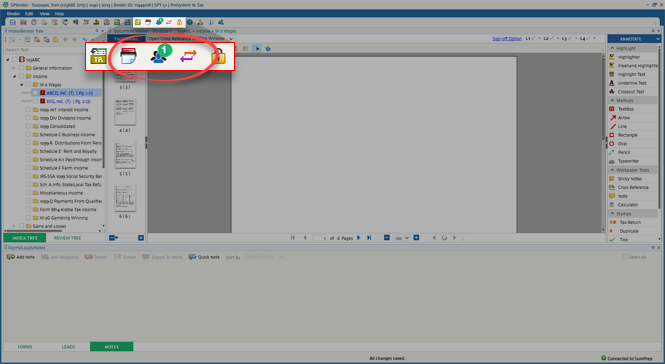Switch to the Review Tree tab
This screenshot has height=364, width=665.
click(x=67, y=238)
